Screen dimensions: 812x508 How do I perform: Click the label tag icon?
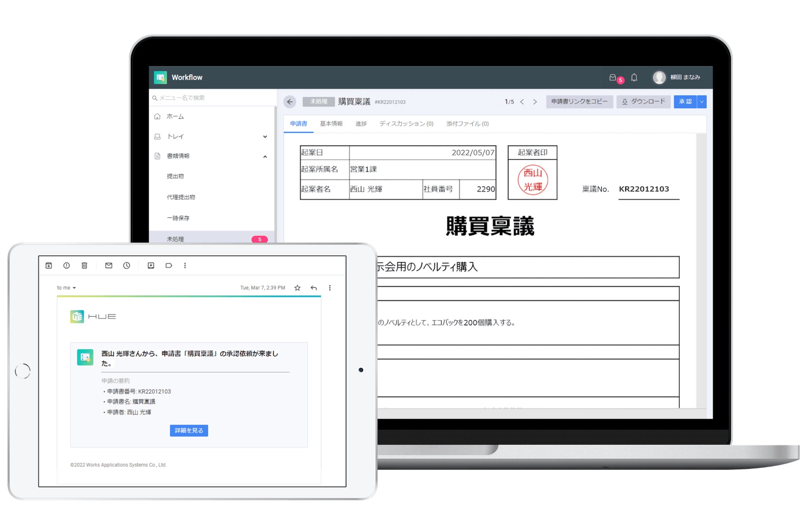pyautogui.click(x=169, y=265)
